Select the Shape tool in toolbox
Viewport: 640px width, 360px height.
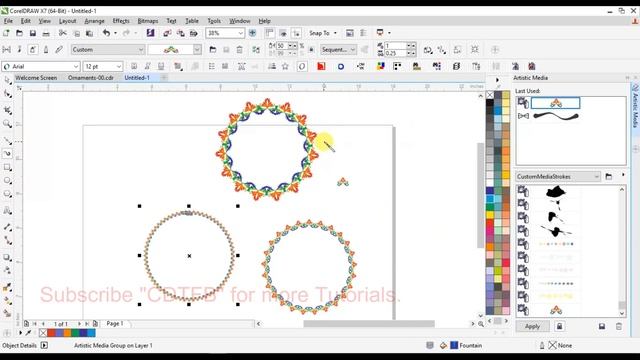click(7, 94)
